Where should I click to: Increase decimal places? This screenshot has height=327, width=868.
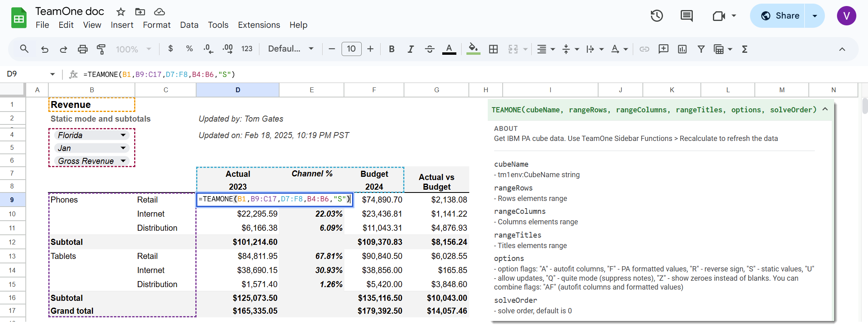228,49
